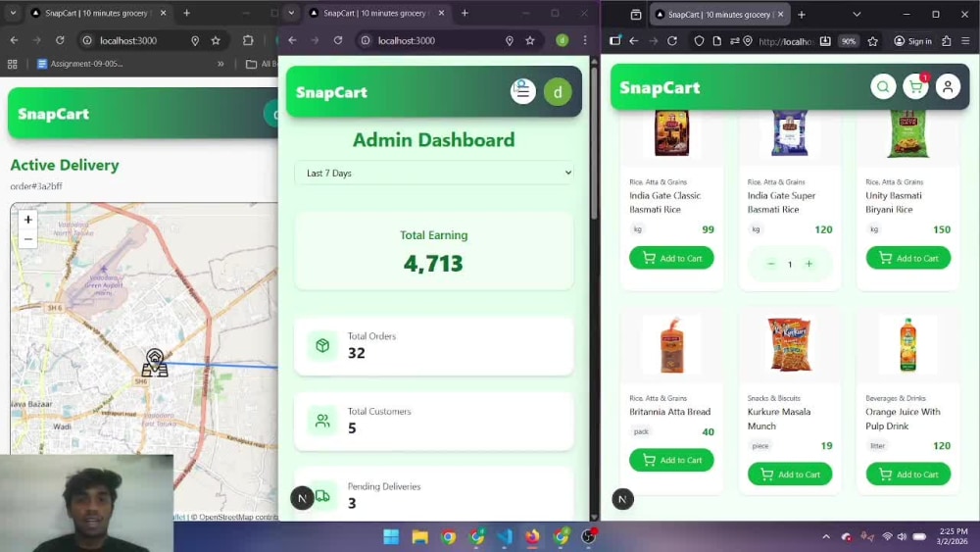Open the list all tabs dropdown in Firefox
This screenshot has width=980, height=552.
857,15
